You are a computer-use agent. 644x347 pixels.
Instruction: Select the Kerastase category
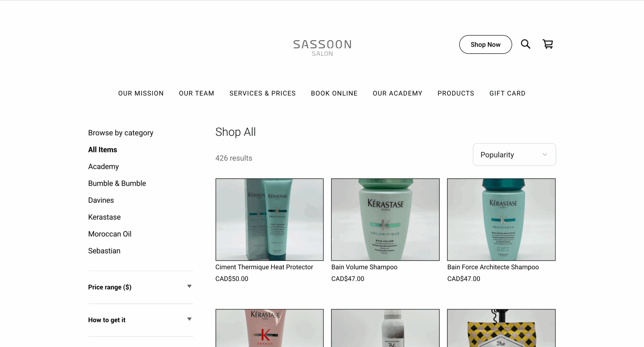coord(104,217)
